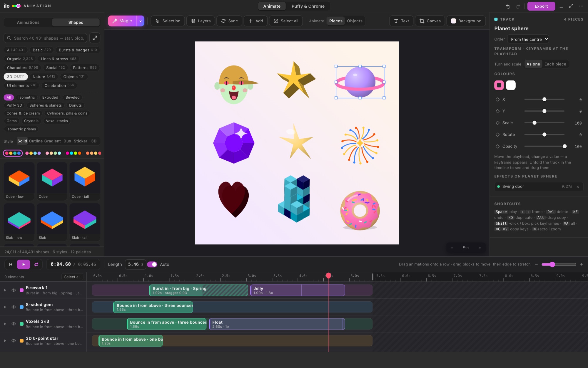The width and height of the screenshot is (588, 368).
Task: Add keyframe diamond for Rotate
Action: pyautogui.click(x=497, y=135)
